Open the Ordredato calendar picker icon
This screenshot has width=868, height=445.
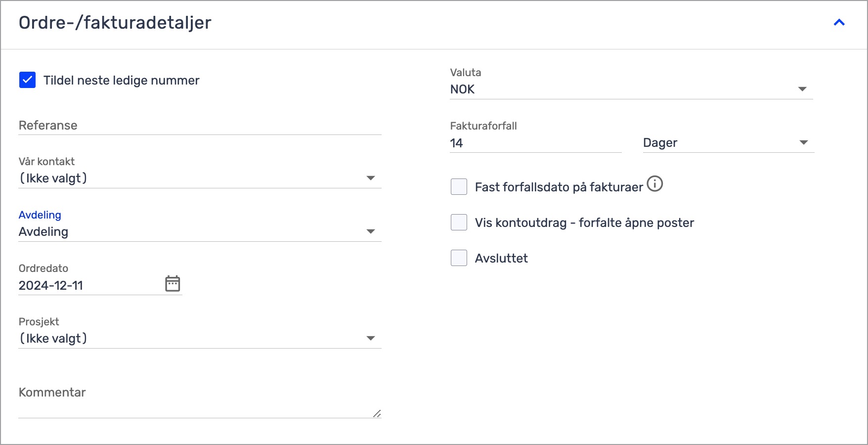[173, 284]
